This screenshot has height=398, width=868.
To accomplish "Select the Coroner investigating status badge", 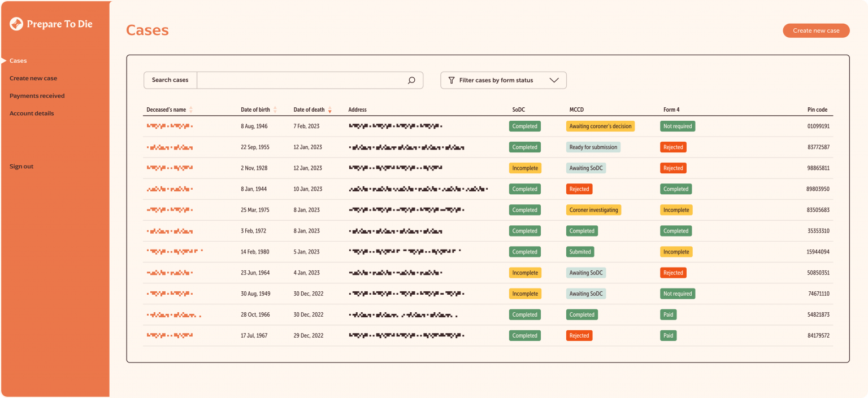I will coord(593,210).
